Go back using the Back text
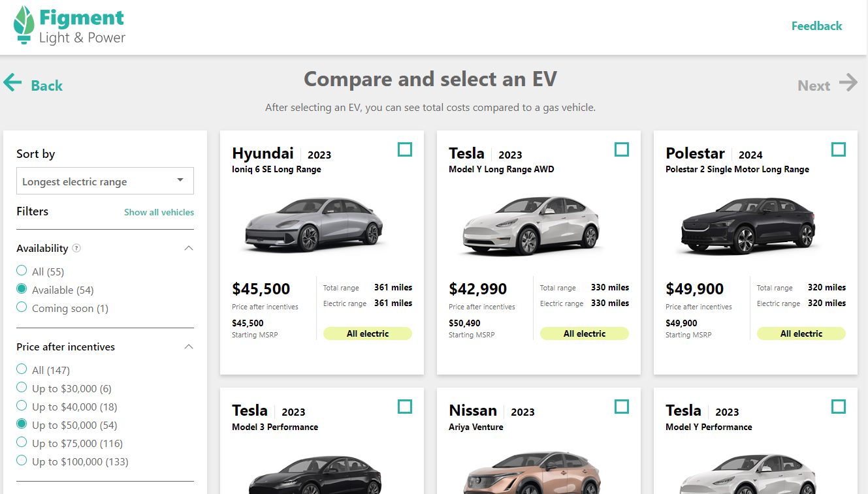Image resolution: width=868 pixels, height=494 pixels. [x=47, y=85]
